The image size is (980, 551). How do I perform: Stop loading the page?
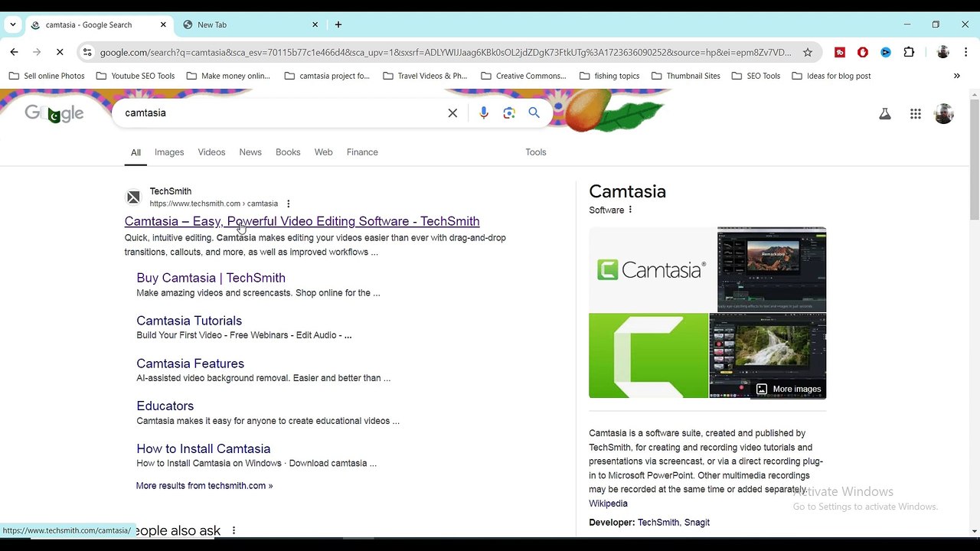click(60, 52)
